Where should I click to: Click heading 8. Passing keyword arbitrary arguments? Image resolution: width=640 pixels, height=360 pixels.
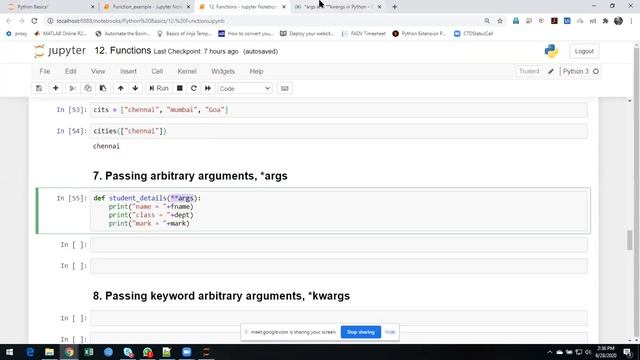pyautogui.click(x=221, y=296)
